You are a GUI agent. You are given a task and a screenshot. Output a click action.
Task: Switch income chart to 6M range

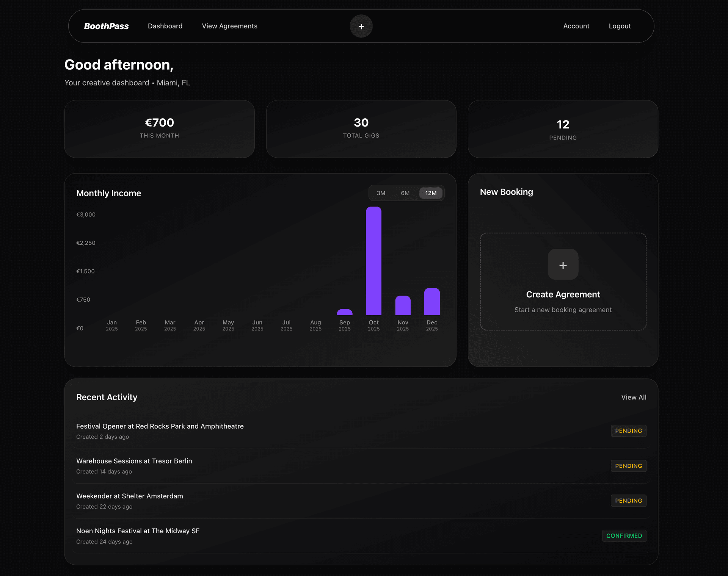tap(405, 193)
